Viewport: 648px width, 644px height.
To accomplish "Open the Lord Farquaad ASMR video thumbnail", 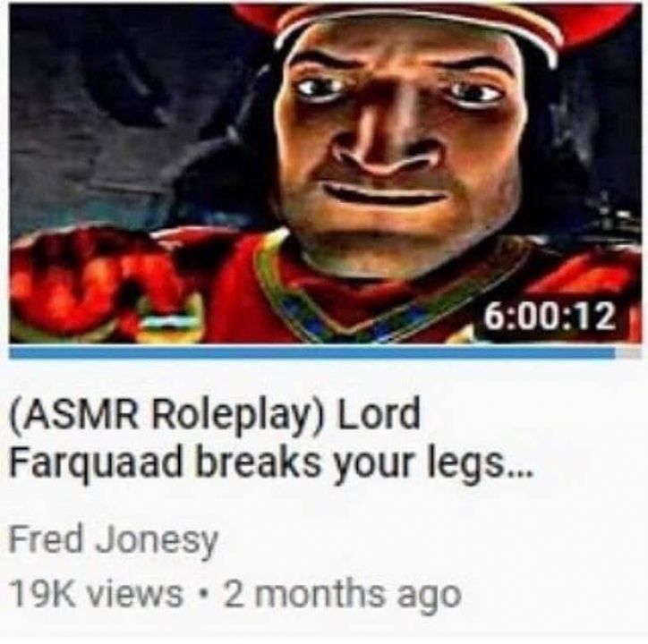I will tap(325, 173).
